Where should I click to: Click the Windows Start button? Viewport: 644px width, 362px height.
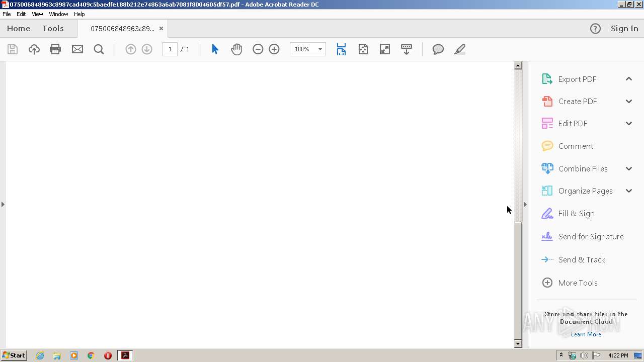[14, 355]
